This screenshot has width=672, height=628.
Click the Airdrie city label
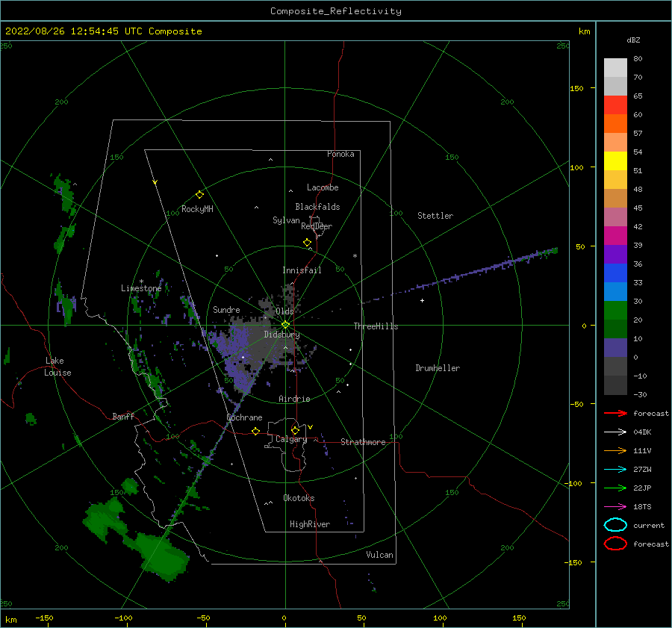pyautogui.click(x=294, y=399)
